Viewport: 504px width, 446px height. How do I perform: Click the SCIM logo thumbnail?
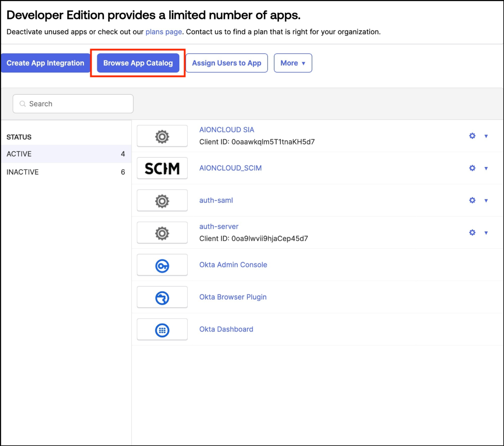pyautogui.click(x=162, y=168)
